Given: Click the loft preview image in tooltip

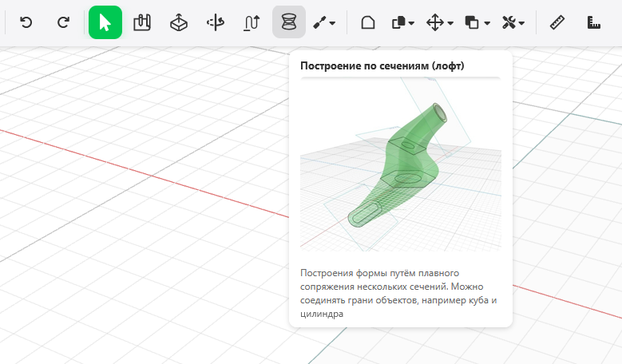Looking at the screenshot, I should [x=401, y=164].
